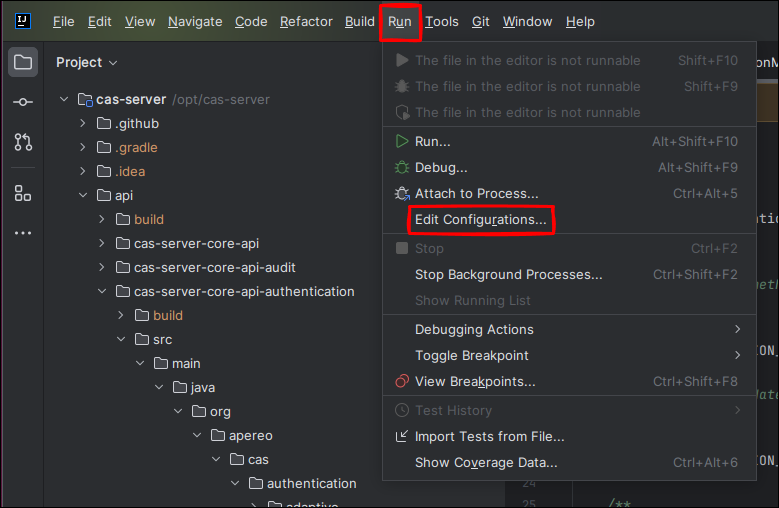779x508 pixels.
Task: Click the View Breakpoints red circle icon
Action: [402, 381]
